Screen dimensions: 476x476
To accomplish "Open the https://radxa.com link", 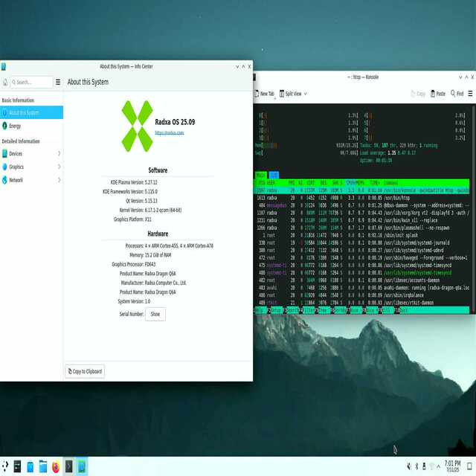I will pos(170,132).
